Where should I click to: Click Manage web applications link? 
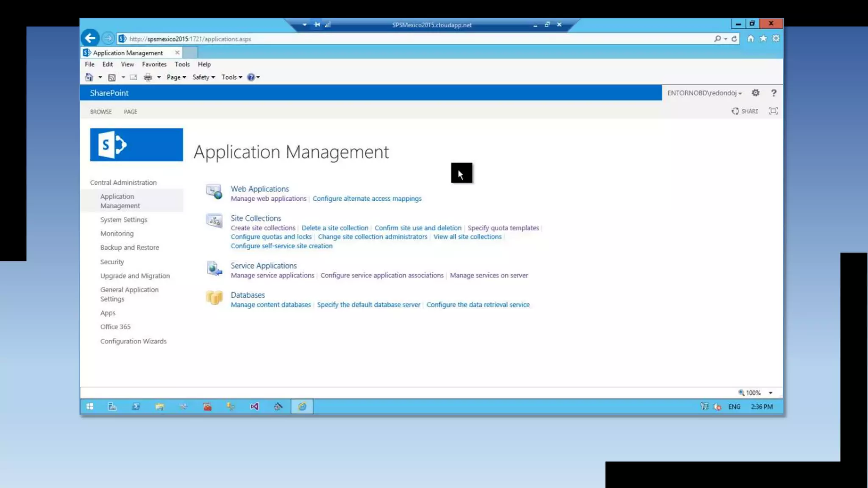(268, 199)
